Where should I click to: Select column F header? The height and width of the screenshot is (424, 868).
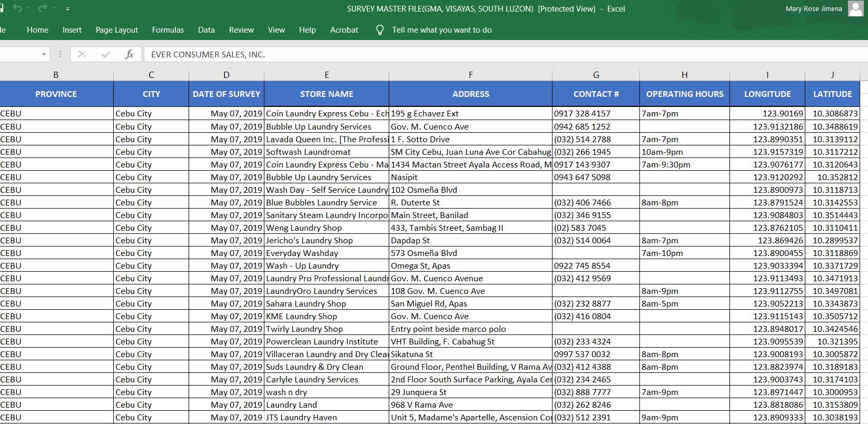(471, 75)
